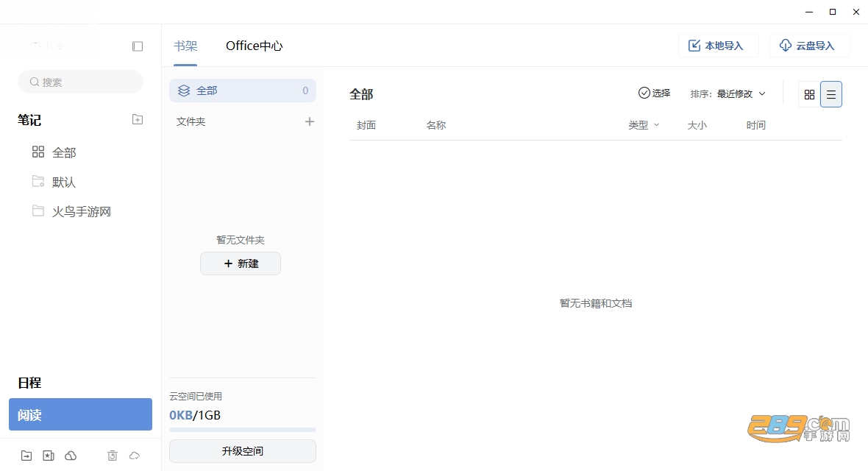Open the 全部 notes category in the sidebar
The width and height of the screenshot is (868, 471).
pyautogui.click(x=54, y=152)
